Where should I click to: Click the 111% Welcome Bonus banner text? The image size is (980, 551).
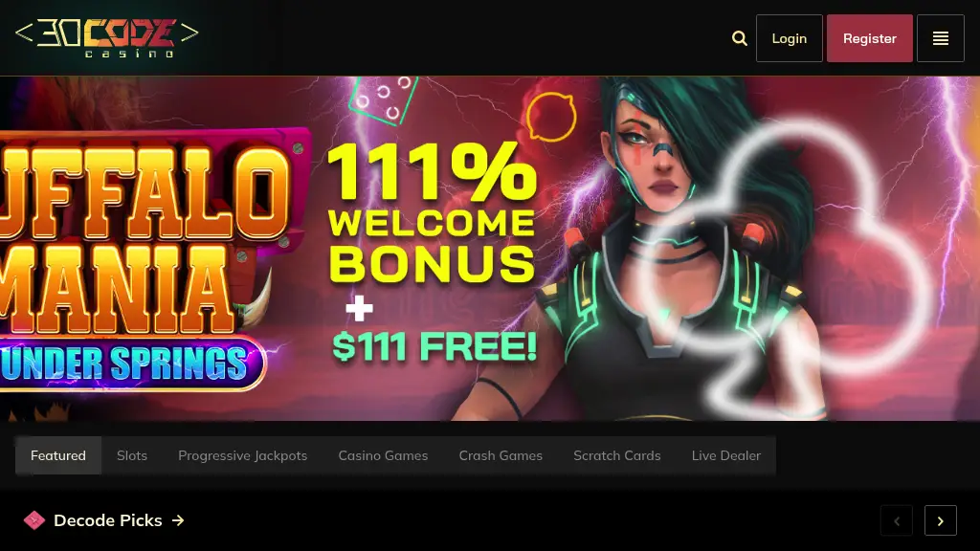coord(432,212)
